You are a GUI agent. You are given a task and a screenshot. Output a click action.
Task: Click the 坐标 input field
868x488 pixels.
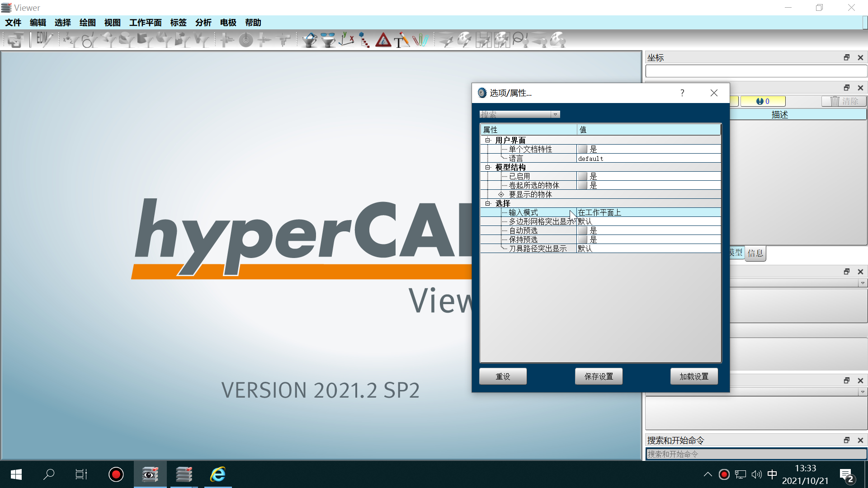[756, 71]
